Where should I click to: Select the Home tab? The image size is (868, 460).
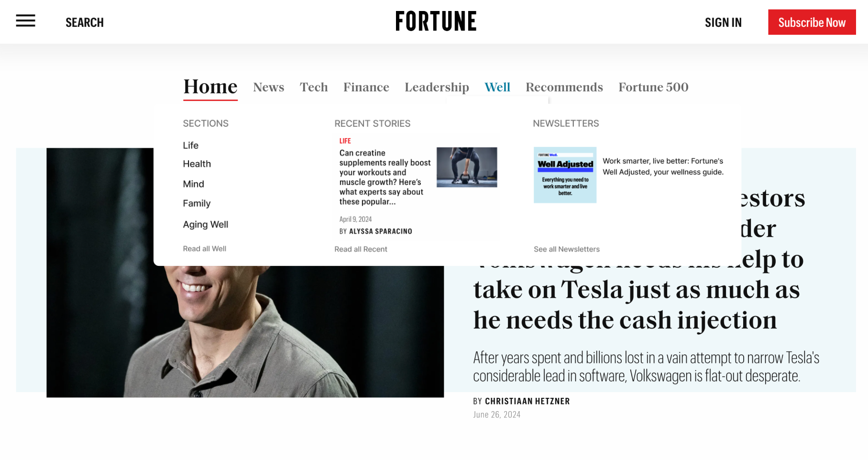(x=210, y=87)
